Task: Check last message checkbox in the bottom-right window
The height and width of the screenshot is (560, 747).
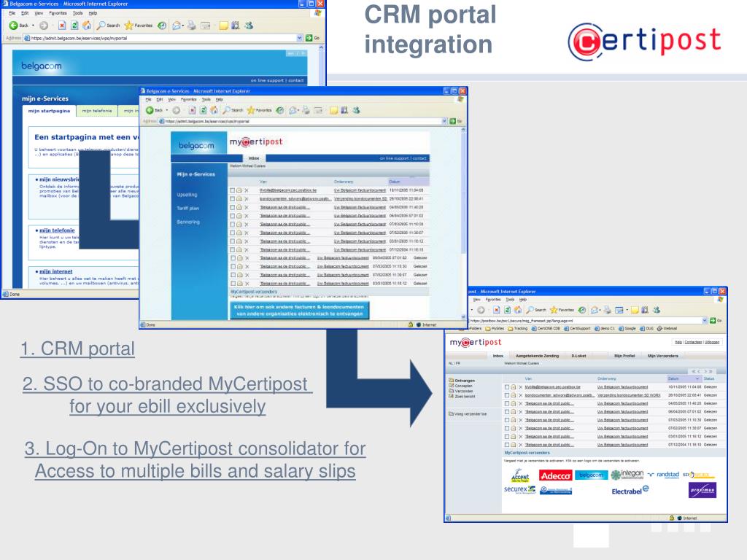Action: 507,445
